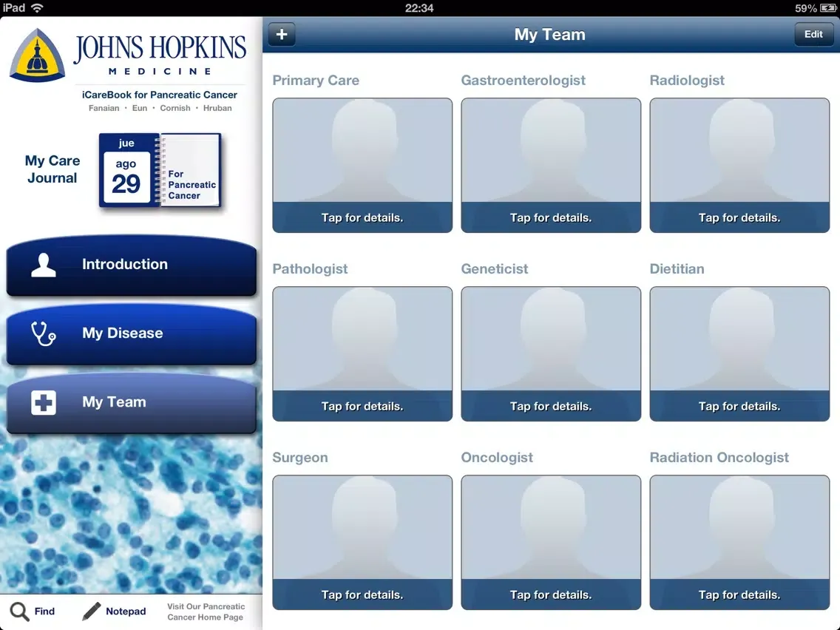
Task: Click the medical cross icon on My Team
Action: coord(44,402)
